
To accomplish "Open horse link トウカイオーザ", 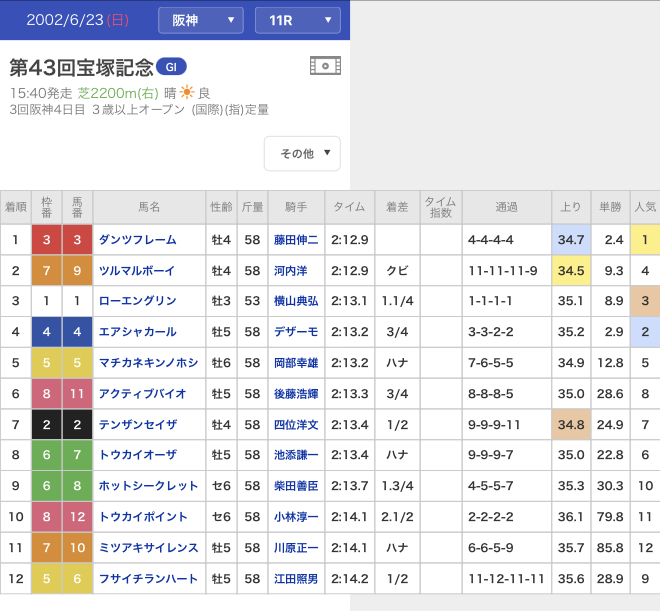I will click(138, 455).
